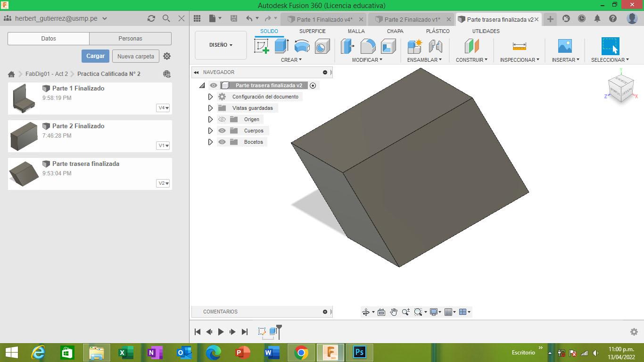Save the document with the disk icon
This screenshot has width=644, height=362.
click(233, 18)
